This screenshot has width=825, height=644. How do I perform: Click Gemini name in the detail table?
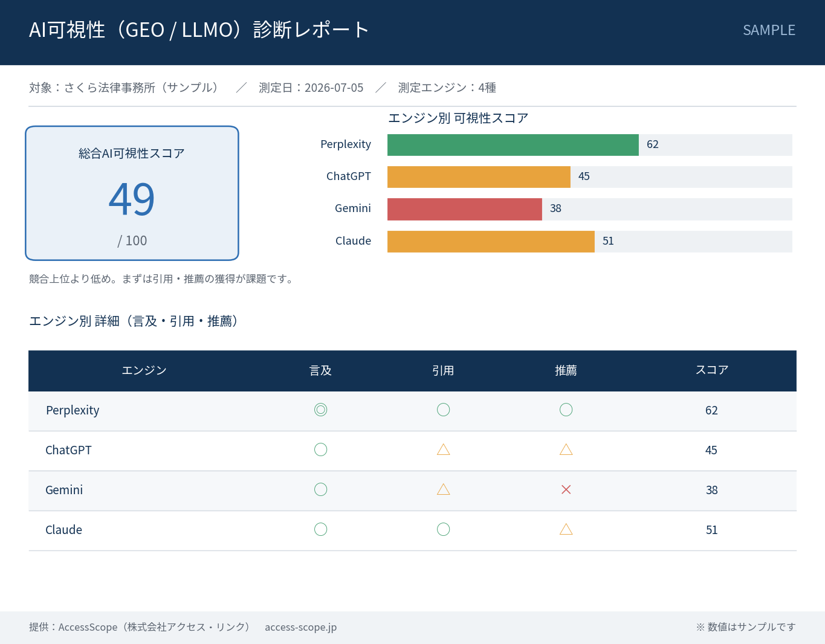click(x=64, y=490)
